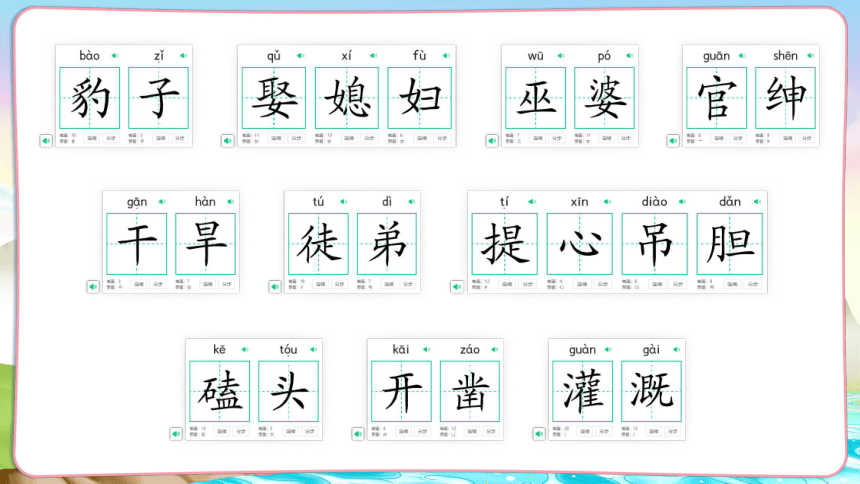Click 连续 stroke button under 娶
The image size is (860, 484).
(276, 138)
